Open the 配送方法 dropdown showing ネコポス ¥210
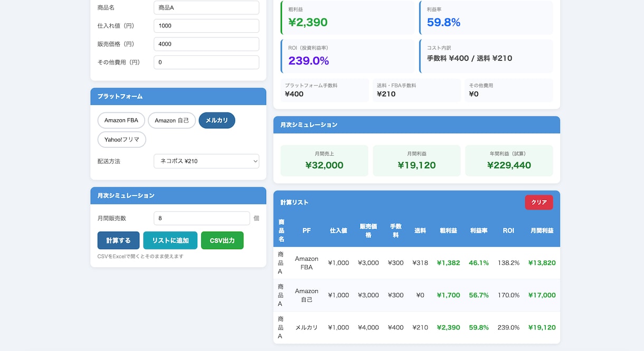 [206, 161]
